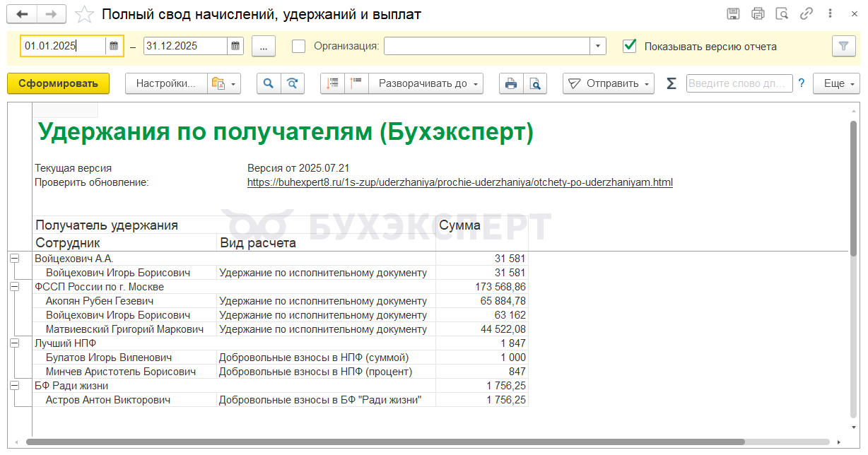The height and width of the screenshot is (455, 868).
Task: Click the printer icon in title bar
Action: (758, 14)
